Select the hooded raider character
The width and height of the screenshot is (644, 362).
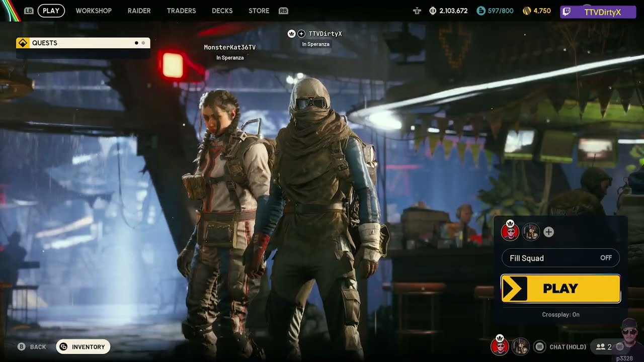click(322, 216)
